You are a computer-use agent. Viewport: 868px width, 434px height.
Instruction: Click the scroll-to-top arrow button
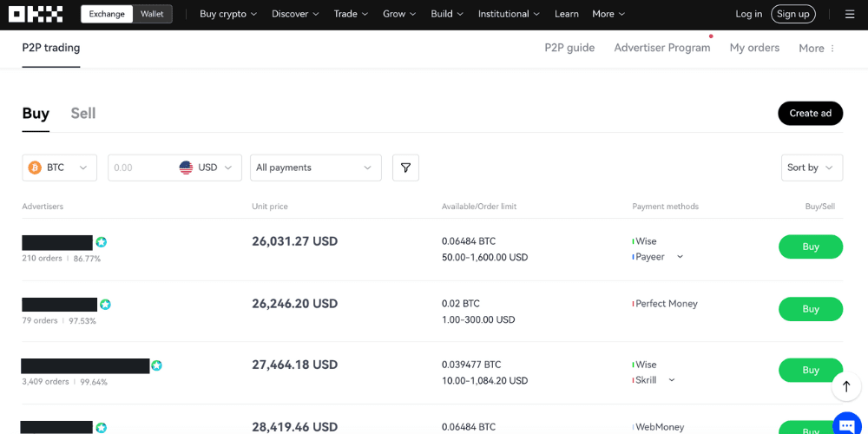pyautogui.click(x=846, y=386)
